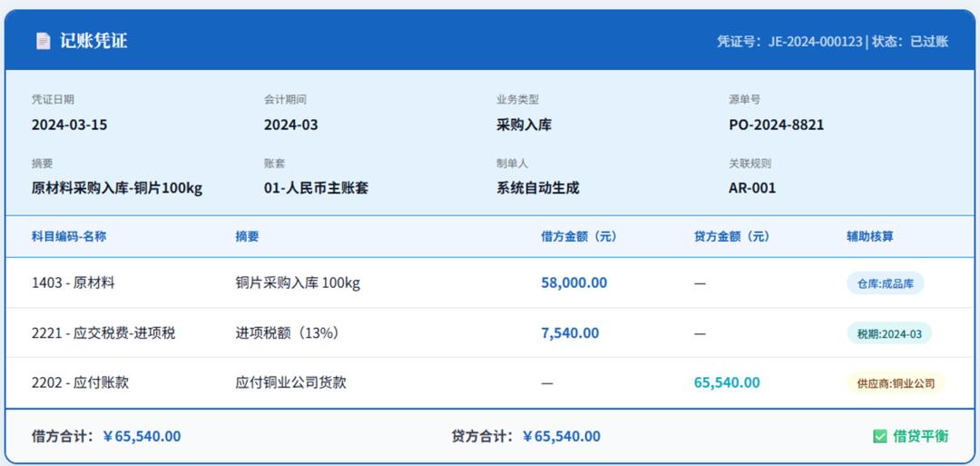
Task: Click the 关联规则 field label
Action: pyautogui.click(x=750, y=164)
